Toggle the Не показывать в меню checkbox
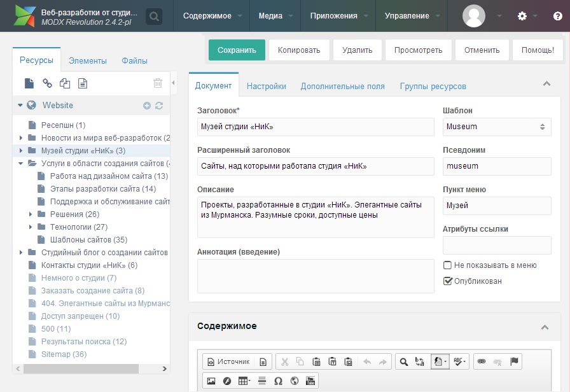This screenshot has height=392, width=570. tap(447, 265)
